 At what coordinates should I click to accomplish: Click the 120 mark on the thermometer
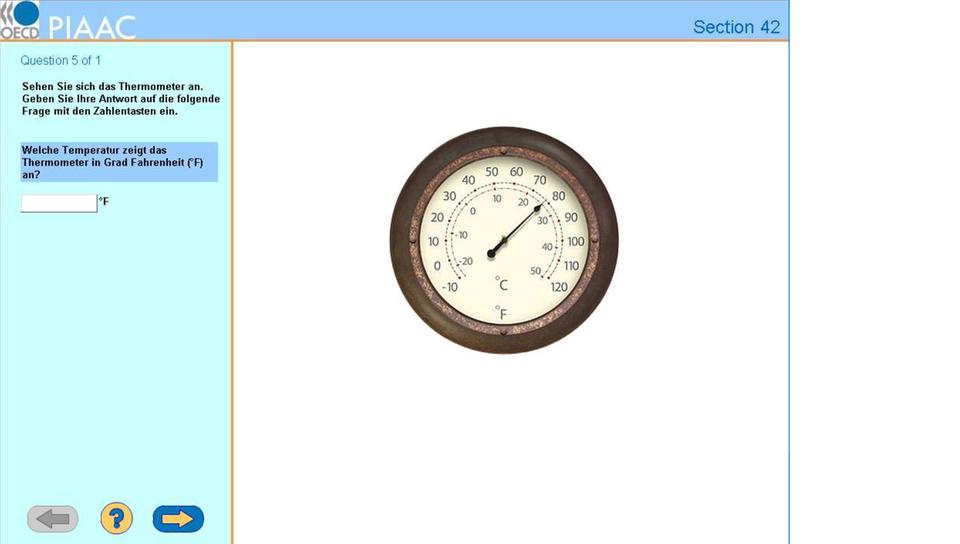559,287
